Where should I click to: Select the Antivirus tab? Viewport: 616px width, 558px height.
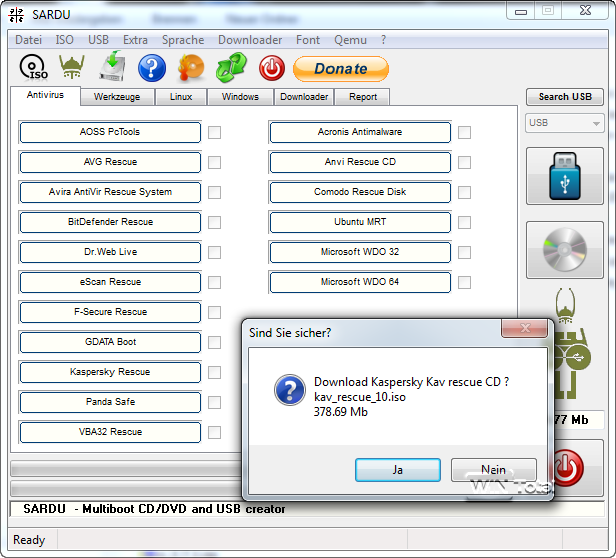[x=45, y=95]
